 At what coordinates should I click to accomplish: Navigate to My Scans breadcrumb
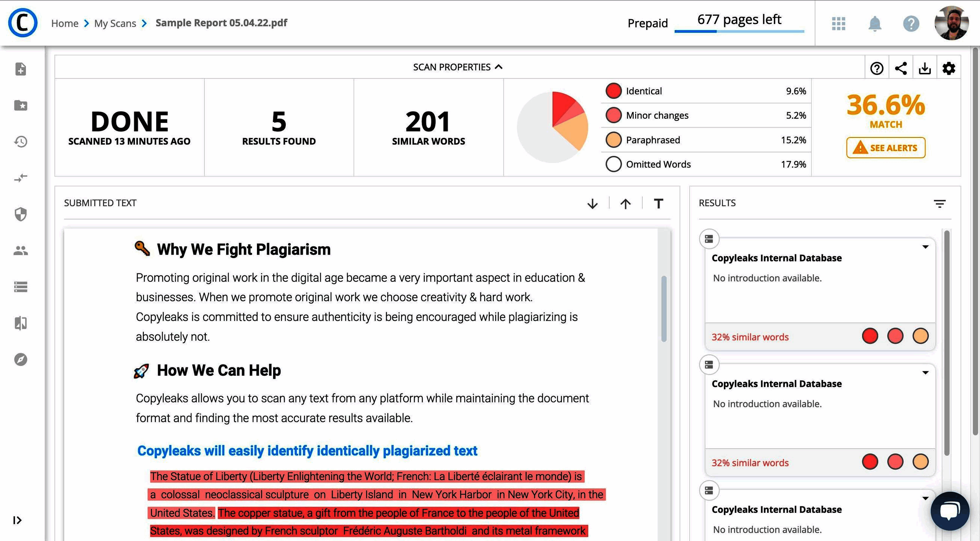click(115, 23)
